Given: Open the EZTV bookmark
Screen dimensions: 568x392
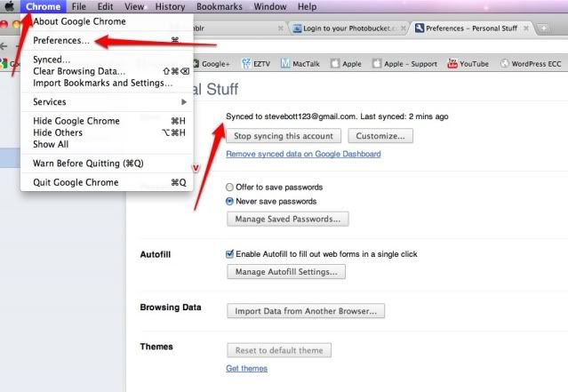Looking at the screenshot, I should tap(256, 64).
